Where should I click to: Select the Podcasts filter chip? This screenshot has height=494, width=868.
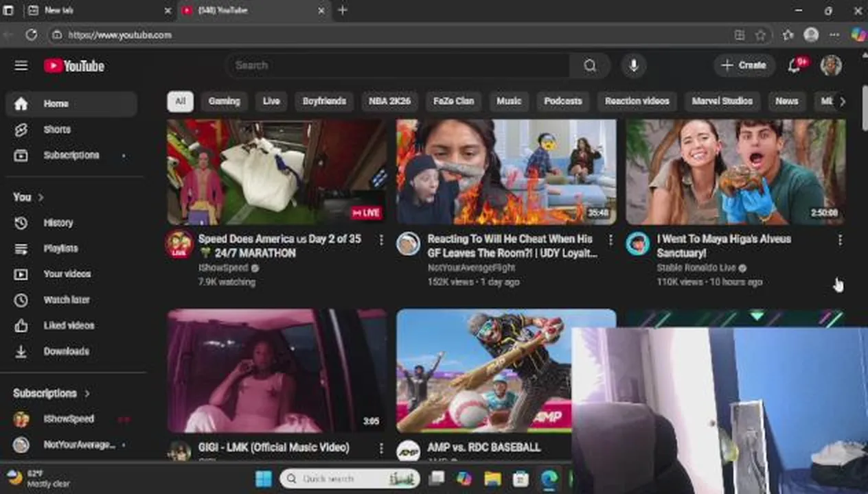click(x=563, y=102)
